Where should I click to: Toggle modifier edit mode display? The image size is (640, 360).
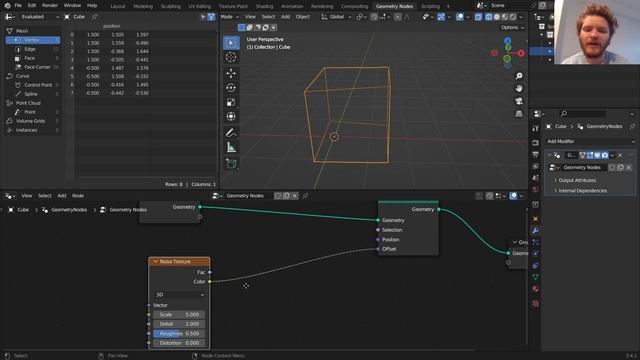coord(590,155)
